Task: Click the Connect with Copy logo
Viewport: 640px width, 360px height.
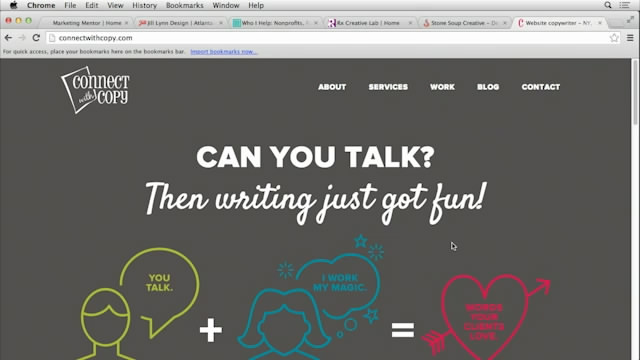Action: tap(95, 89)
